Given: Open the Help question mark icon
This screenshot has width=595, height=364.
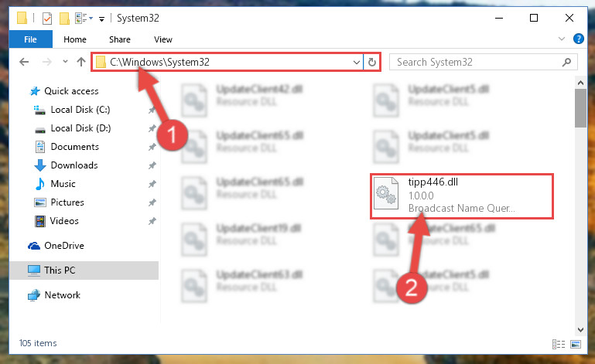Looking at the screenshot, I should tap(578, 39).
